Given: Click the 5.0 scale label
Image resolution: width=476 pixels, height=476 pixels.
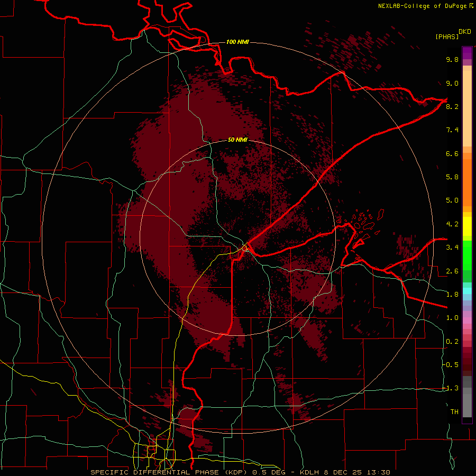Looking at the screenshot, I should click(452, 200).
